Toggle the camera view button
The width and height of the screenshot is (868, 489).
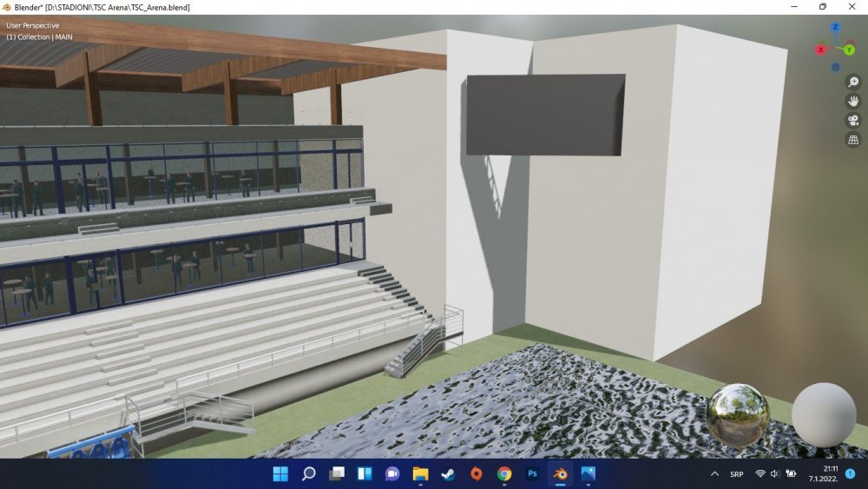point(853,120)
